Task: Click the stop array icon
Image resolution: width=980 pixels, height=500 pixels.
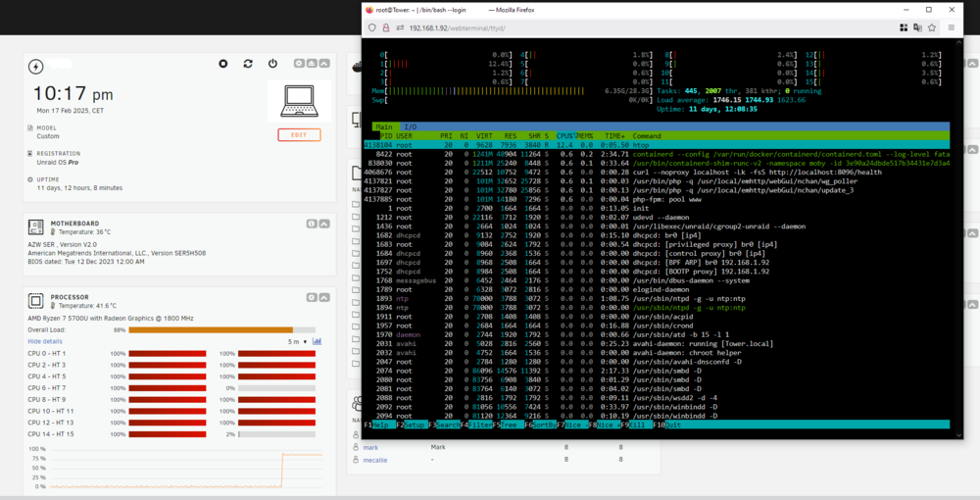Action: (223, 64)
